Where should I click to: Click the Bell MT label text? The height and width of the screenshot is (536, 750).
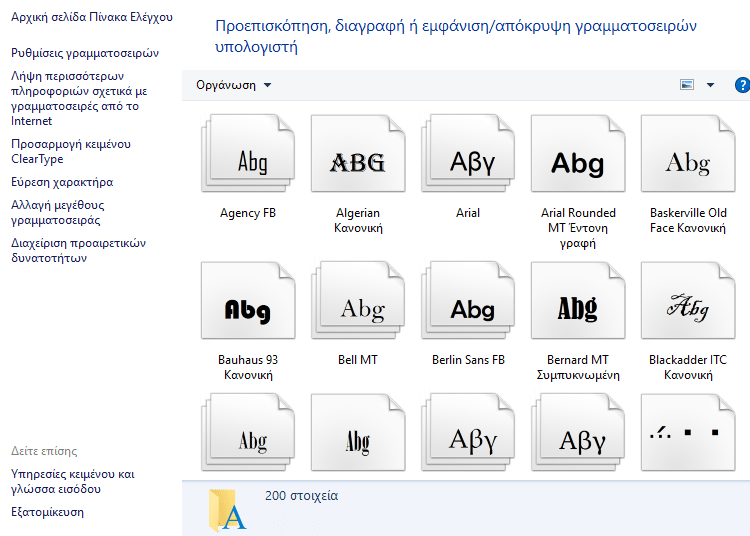tap(358, 360)
